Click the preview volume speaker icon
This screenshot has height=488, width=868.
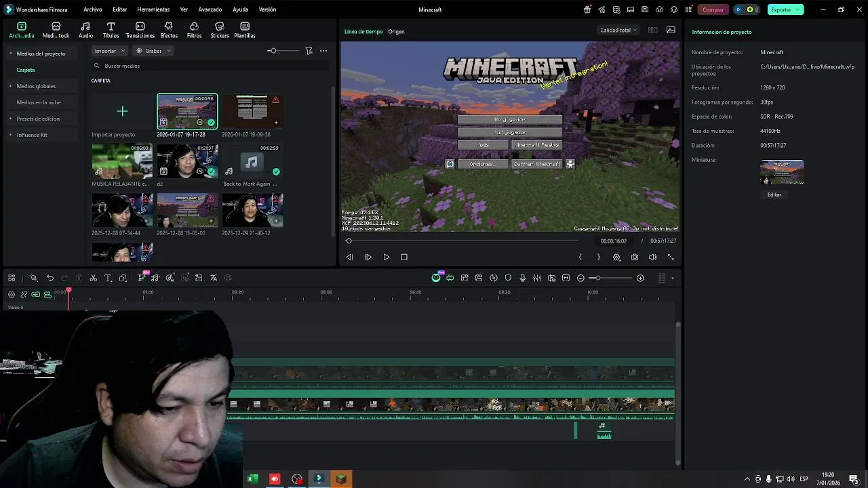point(652,258)
